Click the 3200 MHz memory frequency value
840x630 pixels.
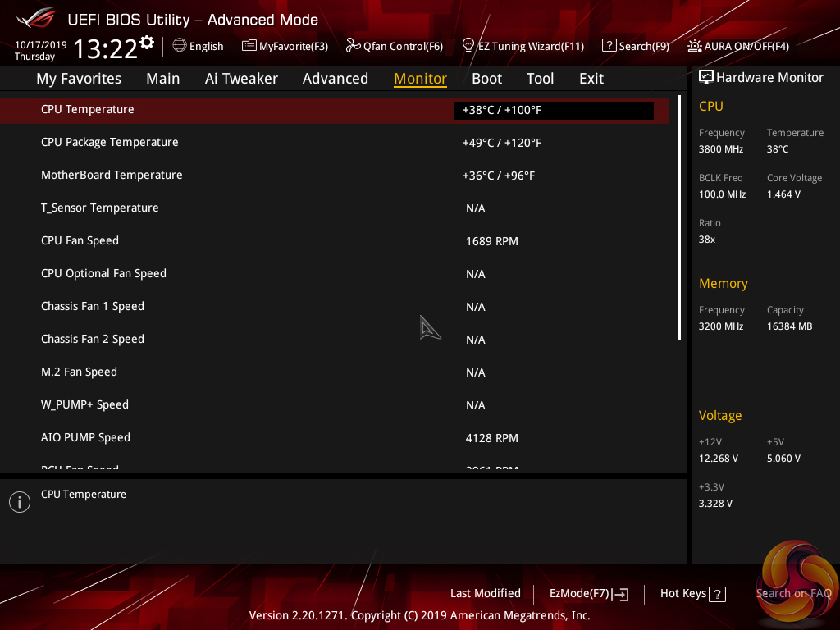click(721, 326)
